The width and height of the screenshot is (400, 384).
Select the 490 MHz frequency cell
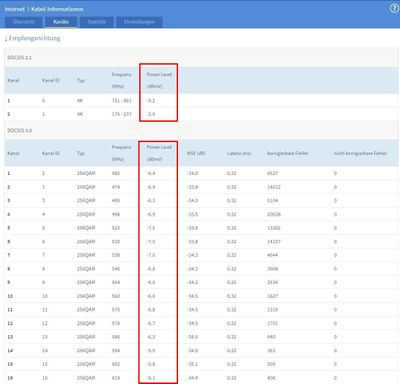(116, 201)
